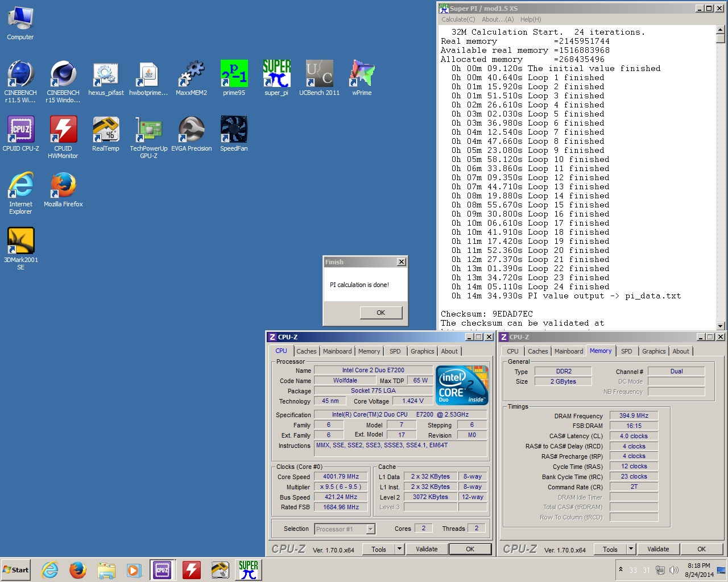Click Internet Explorer in taskbar
The height and width of the screenshot is (582, 728).
[50, 570]
